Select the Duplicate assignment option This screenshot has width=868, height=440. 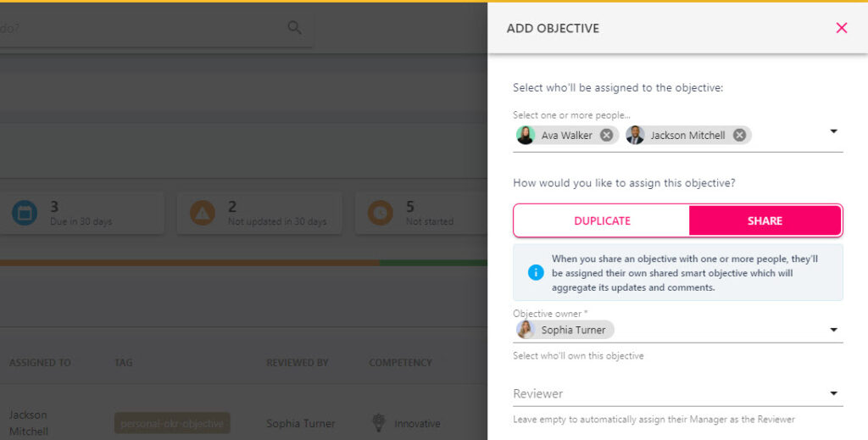(x=602, y=220)
